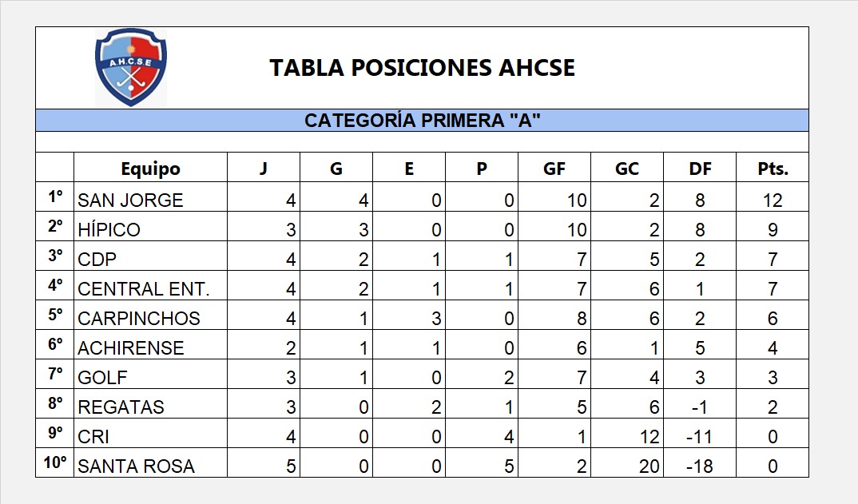Select the Pts. column header

(772, 169)
